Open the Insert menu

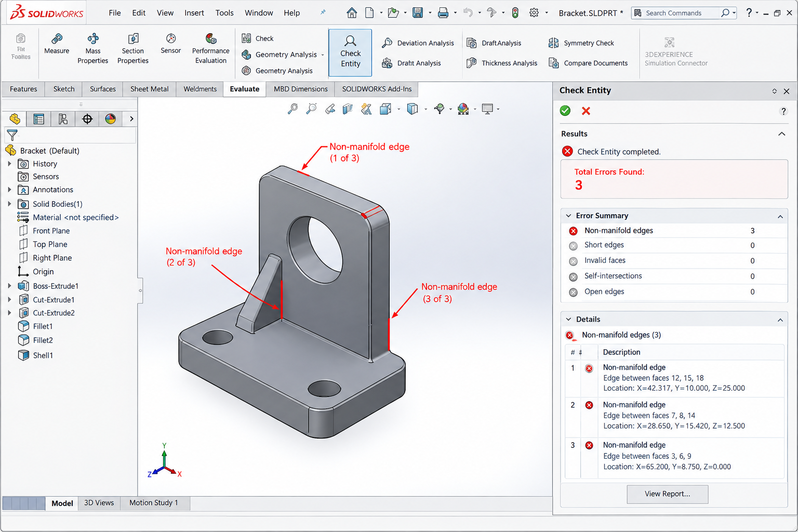(x=194, y=13)
